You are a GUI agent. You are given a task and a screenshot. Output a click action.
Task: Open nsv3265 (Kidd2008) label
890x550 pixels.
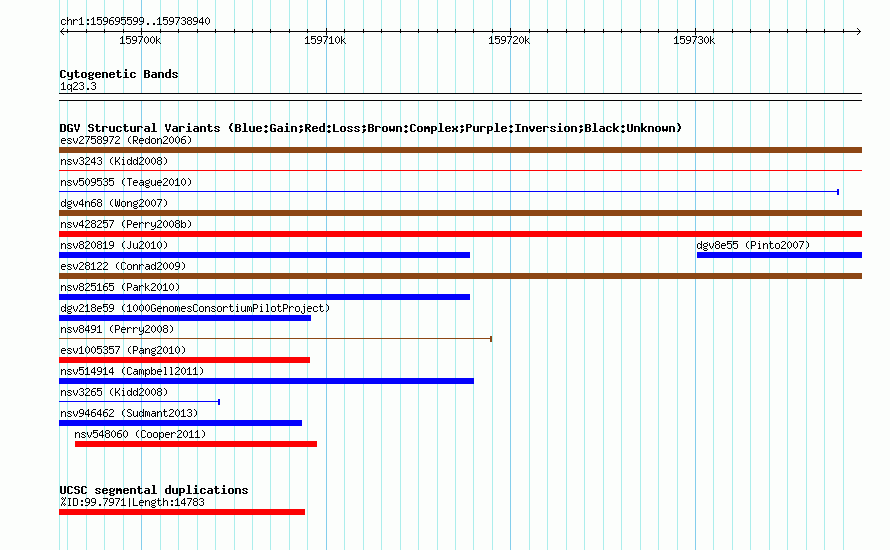(114, 392)
